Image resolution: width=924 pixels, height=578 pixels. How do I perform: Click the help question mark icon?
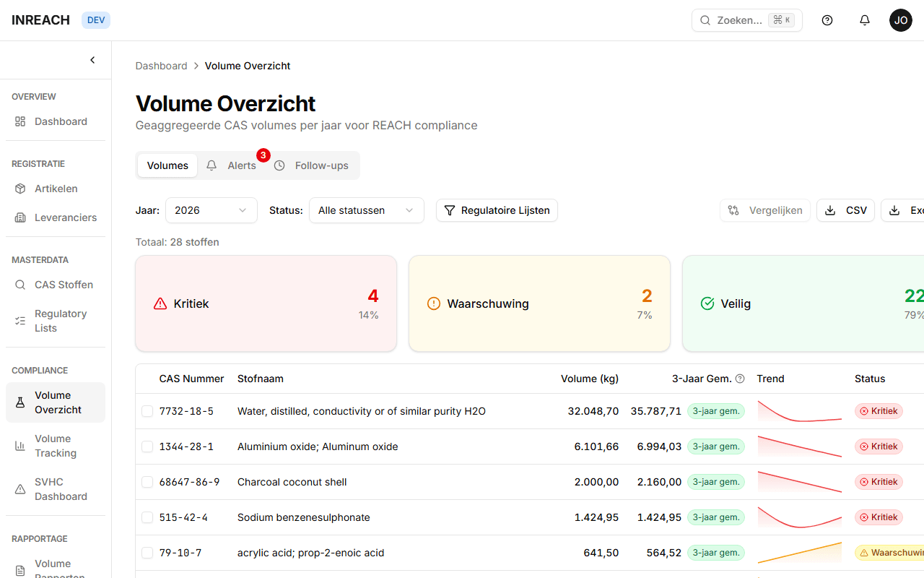(x=827, y=20)
